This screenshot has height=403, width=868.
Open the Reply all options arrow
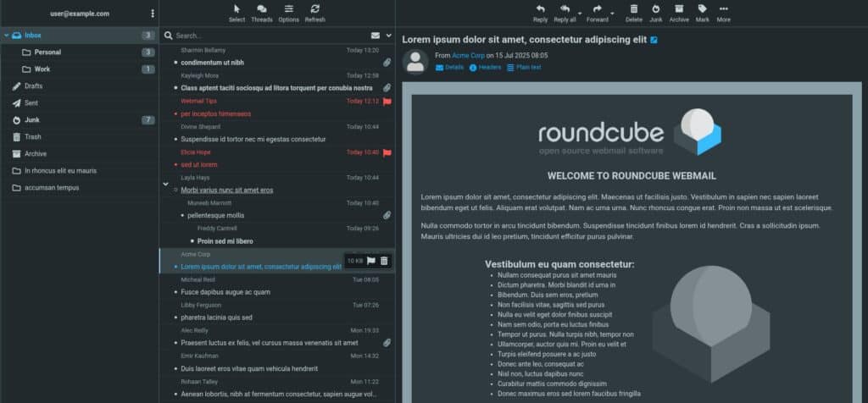[x=580, y=14]
